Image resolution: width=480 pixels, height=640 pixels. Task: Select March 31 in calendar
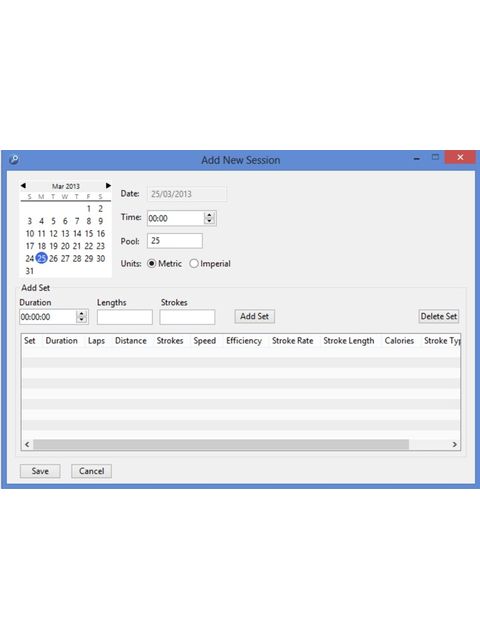(x=30, y=271)
